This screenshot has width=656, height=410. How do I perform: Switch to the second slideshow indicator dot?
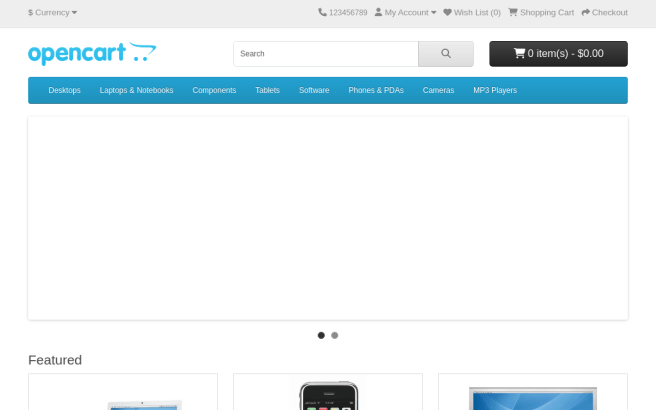(335, 335)
